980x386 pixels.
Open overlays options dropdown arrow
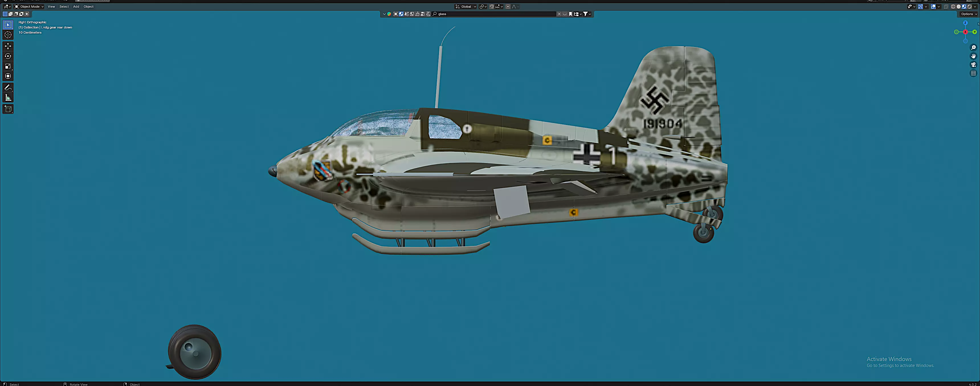click(x=939, y=7)
